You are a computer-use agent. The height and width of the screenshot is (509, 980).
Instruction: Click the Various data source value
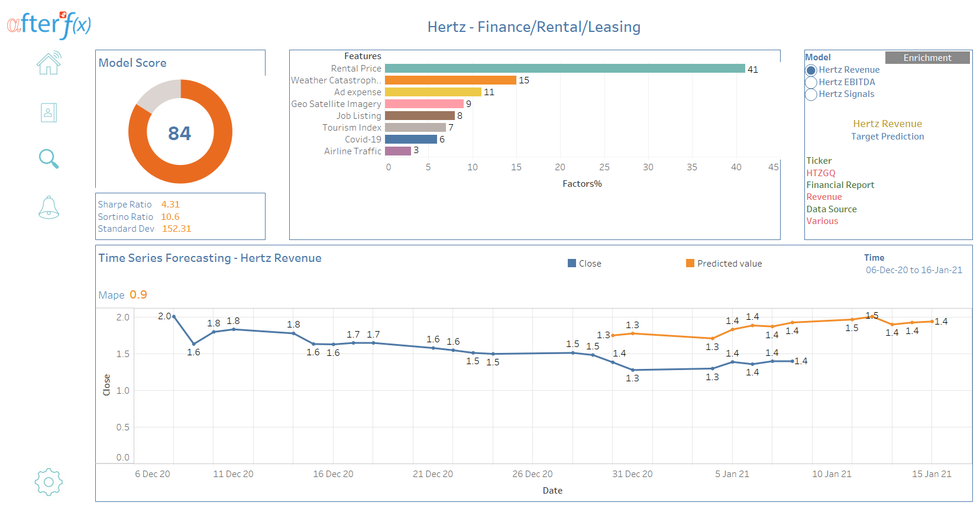822,221
